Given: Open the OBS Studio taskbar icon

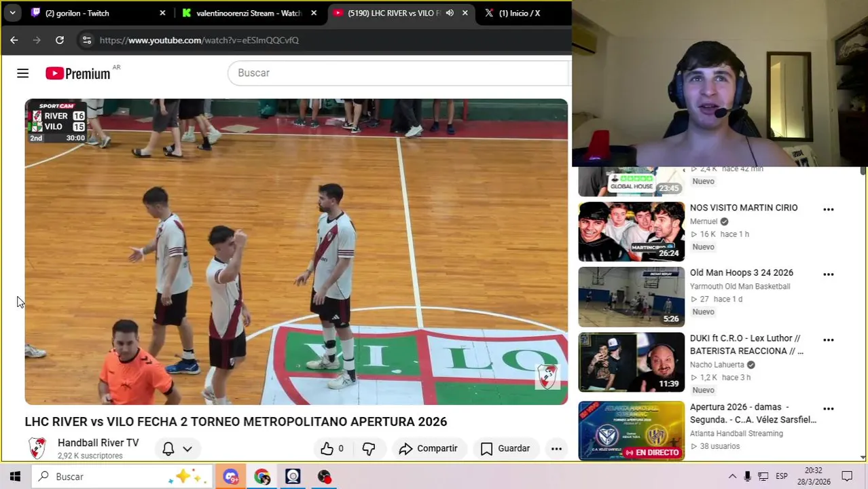Looking at the screenshot, I should (293, 477).
